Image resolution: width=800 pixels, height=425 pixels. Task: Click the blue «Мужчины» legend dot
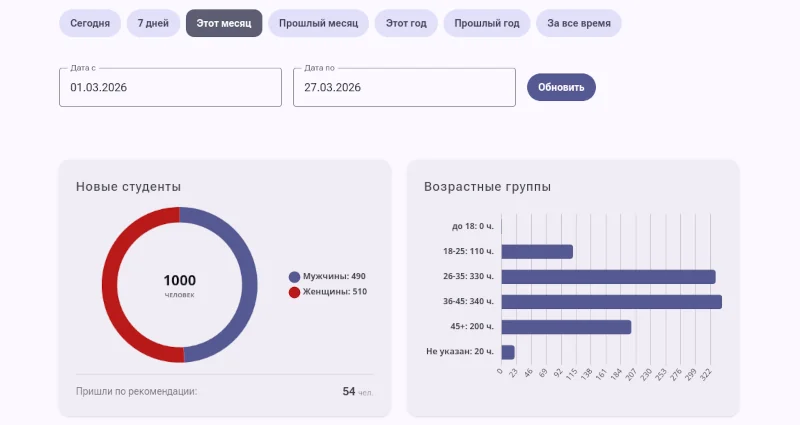[294, 277]
